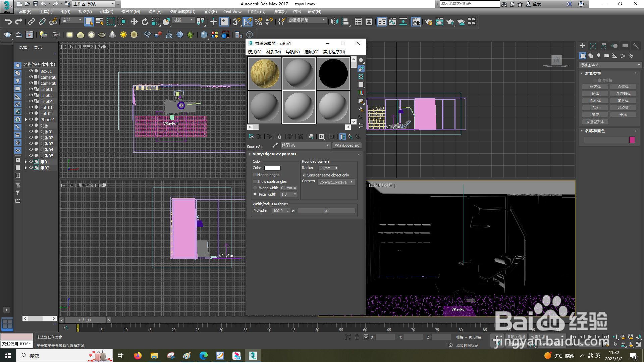This screenshot has width=644, height=363.
Task: Click the 长方体 box primitive button
Action: (595, 87)
